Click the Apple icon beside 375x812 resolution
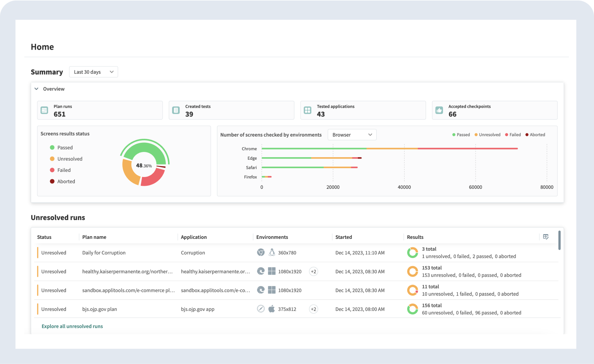The width and height of the screenshot is (594, 364). [272, 309]
